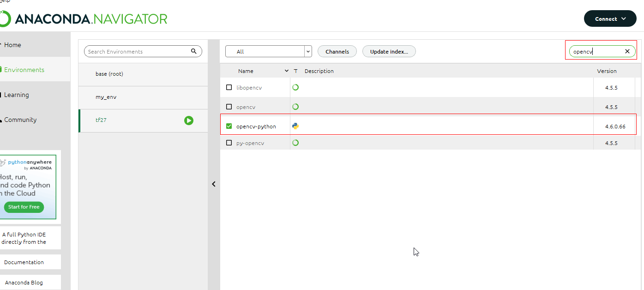Image resolution: width=644 pixels, height=290 pixels.
Task: Click the libopencv status spinner icon
Action: tap(295, 87)
